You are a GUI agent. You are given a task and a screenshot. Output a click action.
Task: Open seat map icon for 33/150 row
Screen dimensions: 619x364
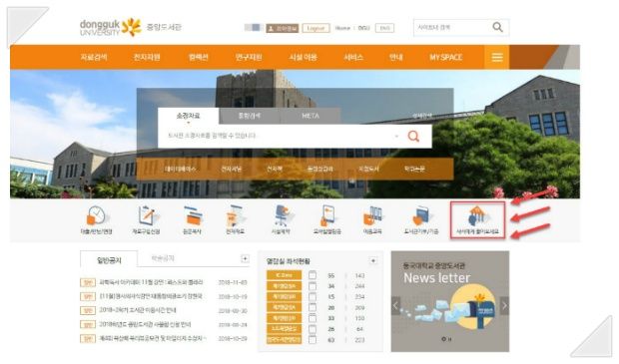(312, 318)
